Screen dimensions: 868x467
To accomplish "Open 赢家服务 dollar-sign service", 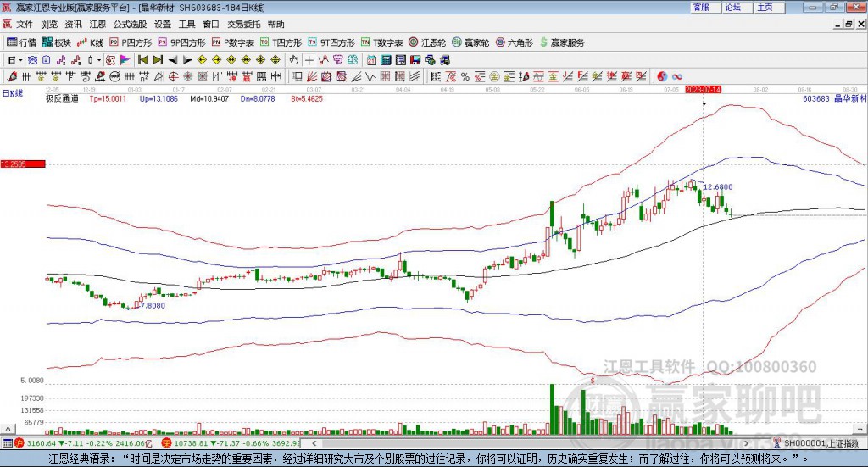I will tap(562, 42).
